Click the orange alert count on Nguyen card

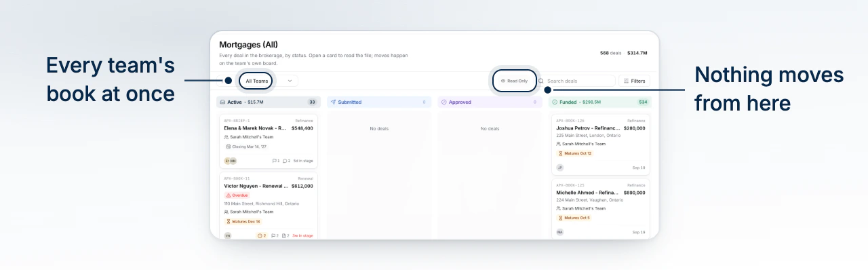[262, 235]
